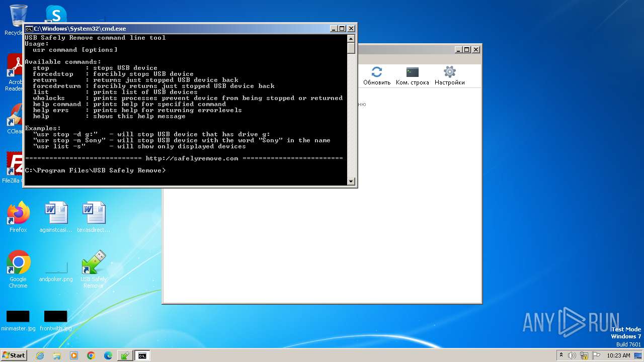Minimize the cmd.exe window
This screenshot has width=644, height=362.
pyautogui.click(x=334, y=29)
